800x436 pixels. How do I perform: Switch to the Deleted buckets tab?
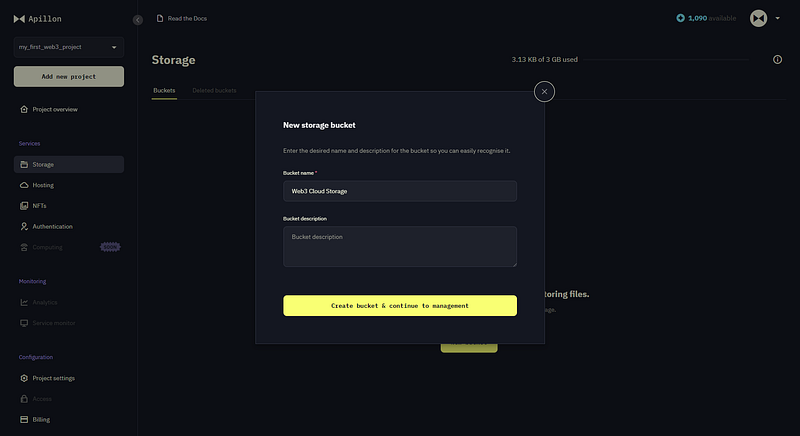tap(214, 90)
